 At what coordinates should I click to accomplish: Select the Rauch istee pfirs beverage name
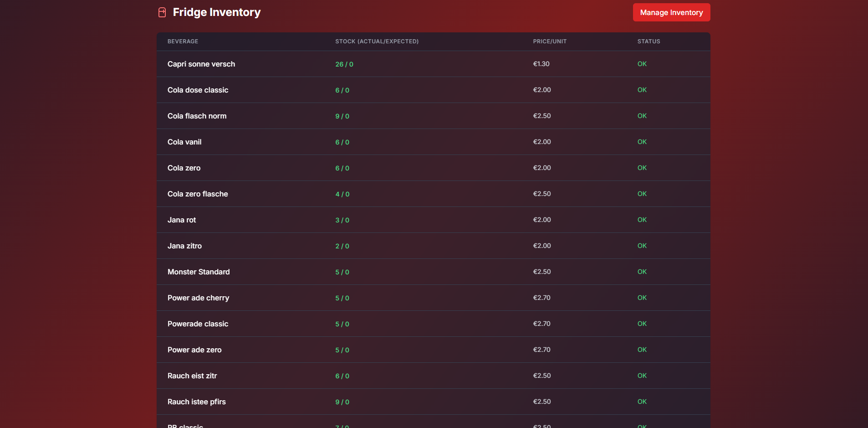[x=197, y=402]
